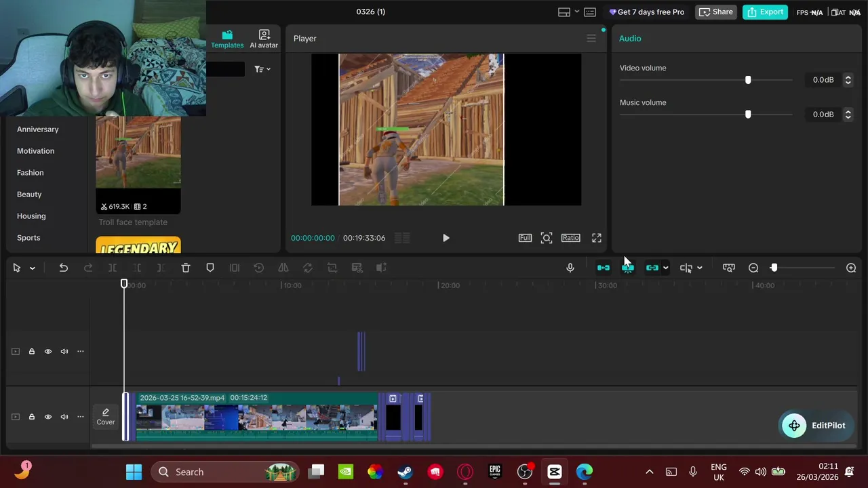Click the Full quality preview button
Viewport: 868px width, 488px height.
pos(525,238)
